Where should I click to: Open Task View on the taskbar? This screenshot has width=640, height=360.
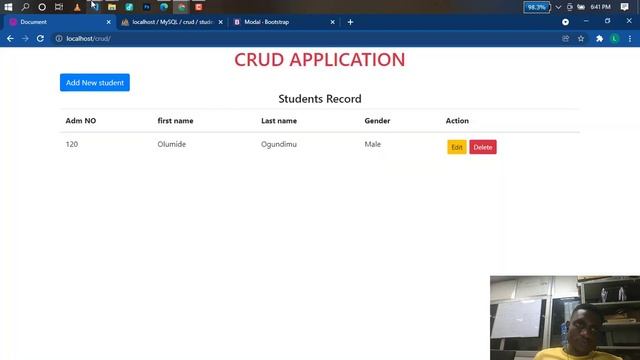[x=59, y=7]
